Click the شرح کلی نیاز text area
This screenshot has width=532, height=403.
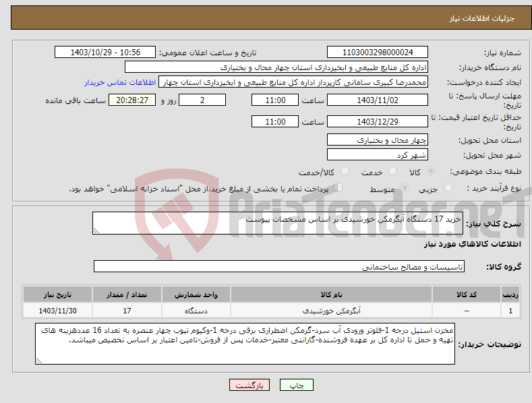pos(278,223)
